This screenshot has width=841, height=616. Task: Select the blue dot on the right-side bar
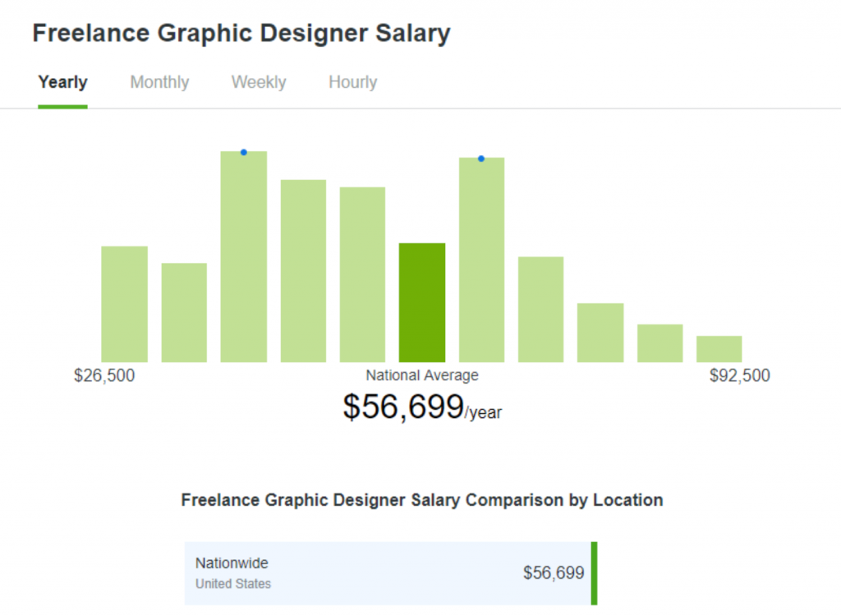click(x=480, y=159)
